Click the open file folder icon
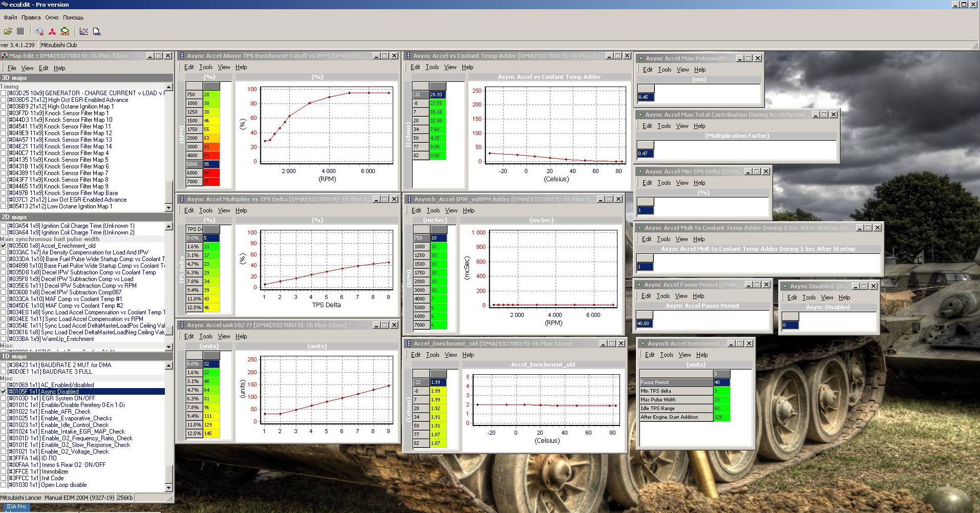 click(8, 32)
